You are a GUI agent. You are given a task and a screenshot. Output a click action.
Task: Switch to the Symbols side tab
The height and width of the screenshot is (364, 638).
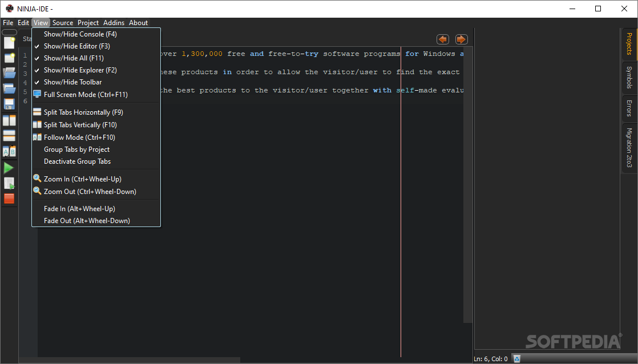[x=629, y=77]
